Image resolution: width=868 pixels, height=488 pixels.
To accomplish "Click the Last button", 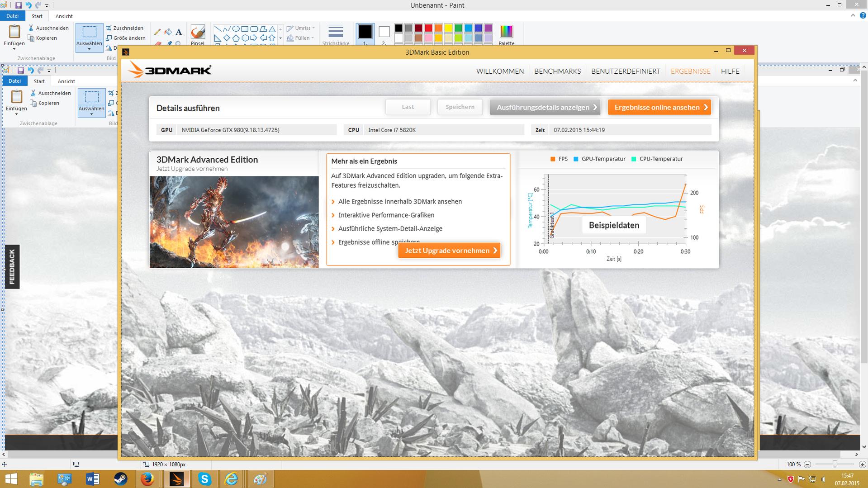I will (x=408, y=107).
